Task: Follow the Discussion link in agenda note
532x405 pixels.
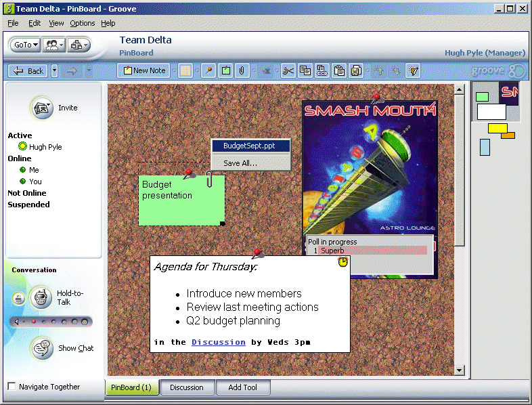Action: tap(218, 342)
